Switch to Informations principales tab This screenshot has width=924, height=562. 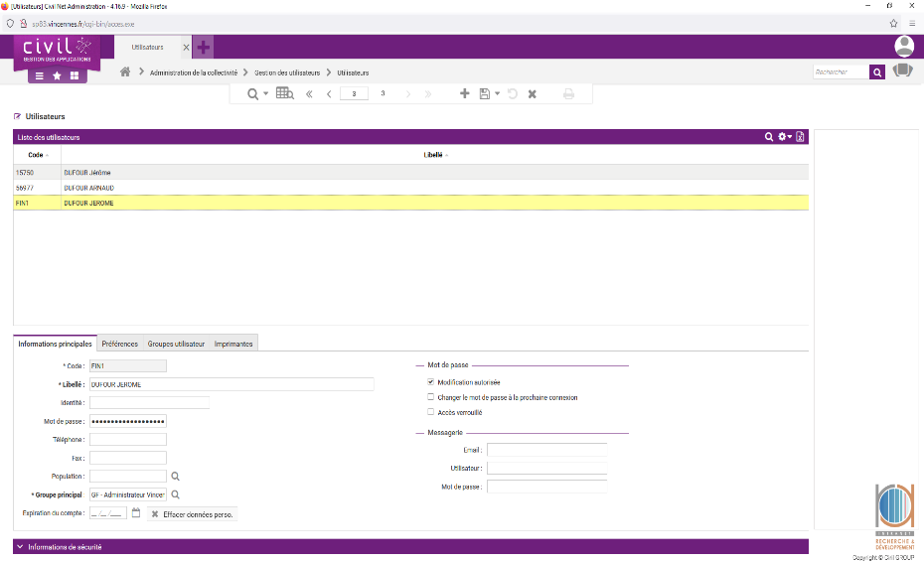[55, 344]
